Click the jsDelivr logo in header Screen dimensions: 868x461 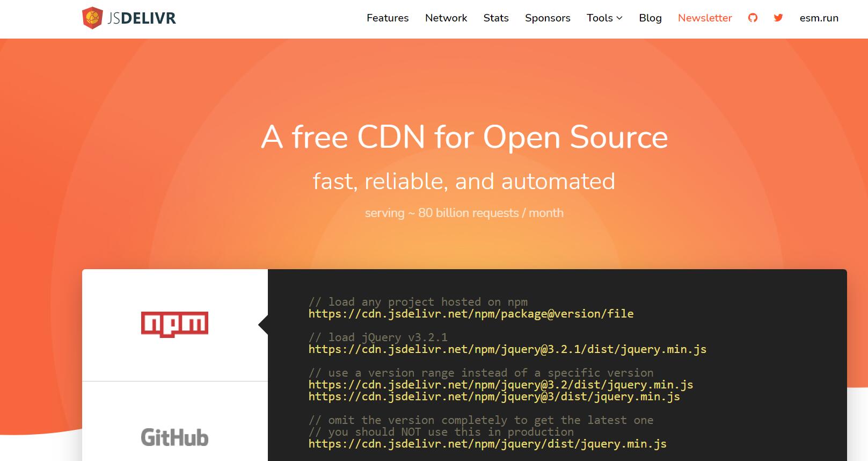[x=129, y=18]
